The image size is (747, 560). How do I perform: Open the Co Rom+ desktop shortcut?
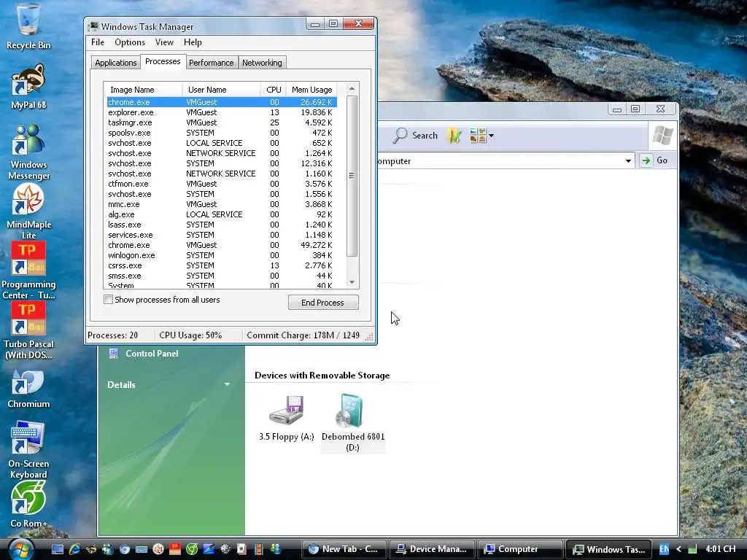click(28, 505)
